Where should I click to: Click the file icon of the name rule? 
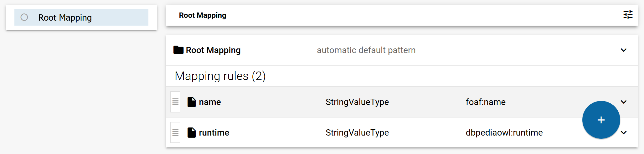coord(191,102)
